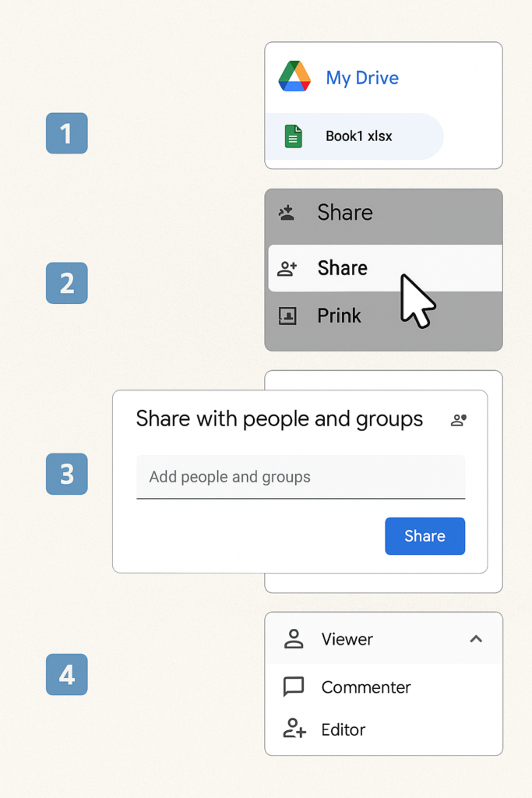Click the step 3 number badge

pos(67,474)
